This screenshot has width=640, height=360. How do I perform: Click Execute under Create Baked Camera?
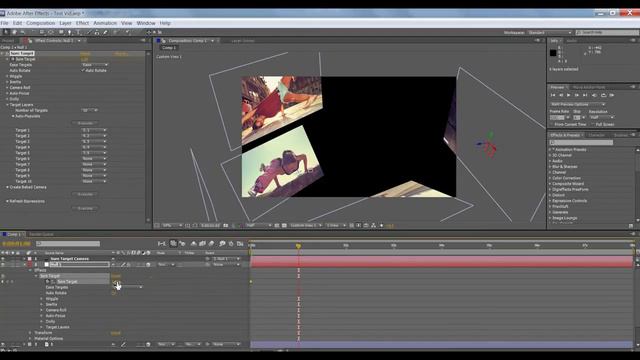click(85, 194)
